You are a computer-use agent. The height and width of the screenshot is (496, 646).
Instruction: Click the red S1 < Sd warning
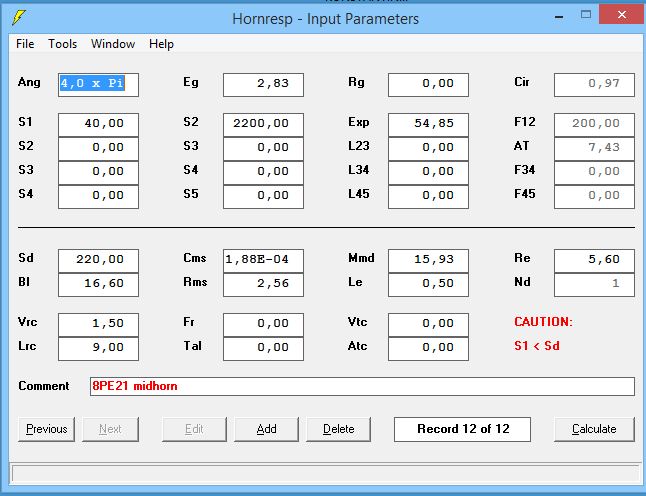[x=537, y=346]
